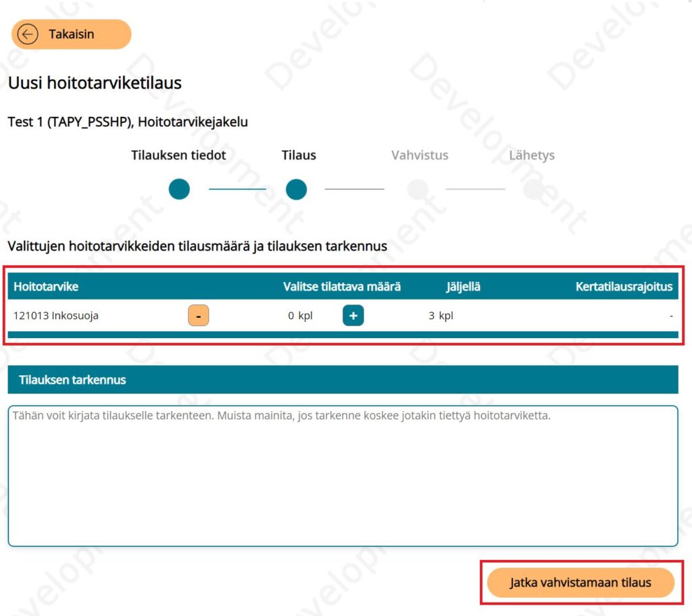
Task: Click the Valittujen hoitotarvikkeiden tilausmäärä heading
Action: coord(197,246)
